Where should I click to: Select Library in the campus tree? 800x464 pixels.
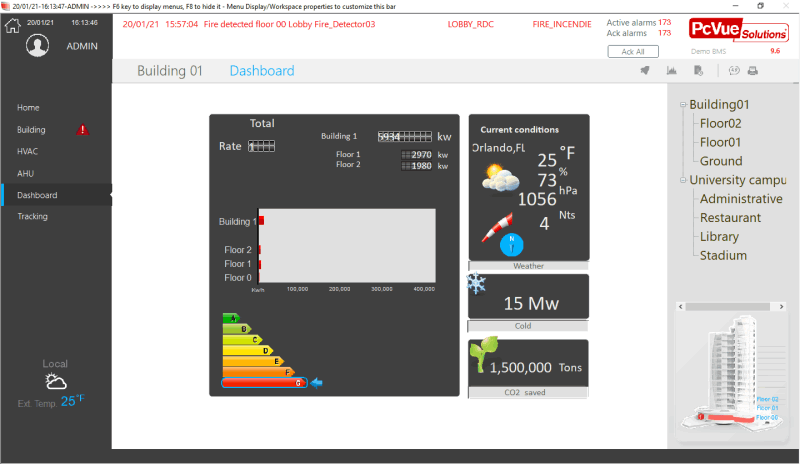pos(719,237)
